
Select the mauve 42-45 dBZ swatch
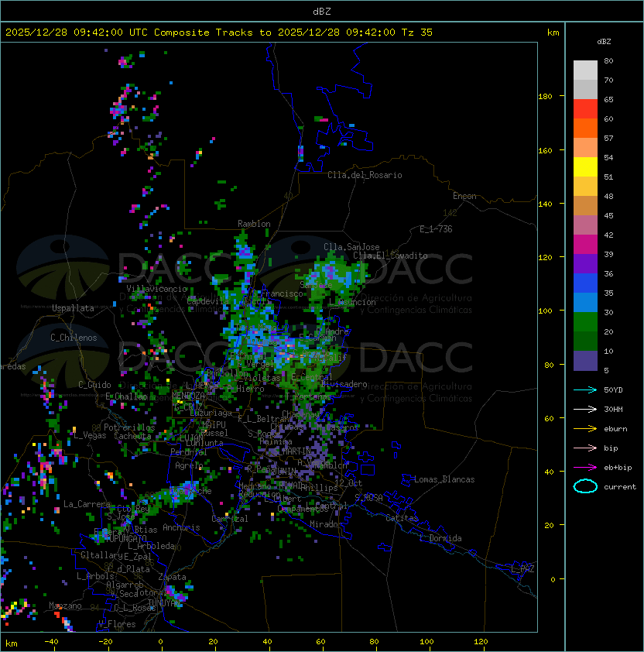click(x=585, y=225)
